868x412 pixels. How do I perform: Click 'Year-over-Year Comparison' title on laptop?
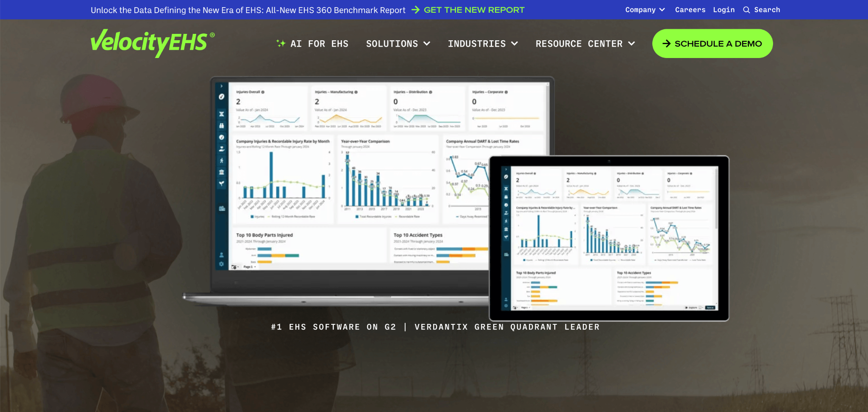(x=365, y=141)
